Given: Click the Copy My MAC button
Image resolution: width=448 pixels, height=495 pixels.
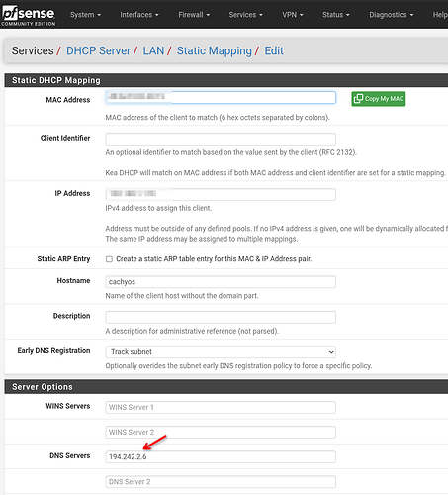Looking at the screenshot, I should point(379,99).
